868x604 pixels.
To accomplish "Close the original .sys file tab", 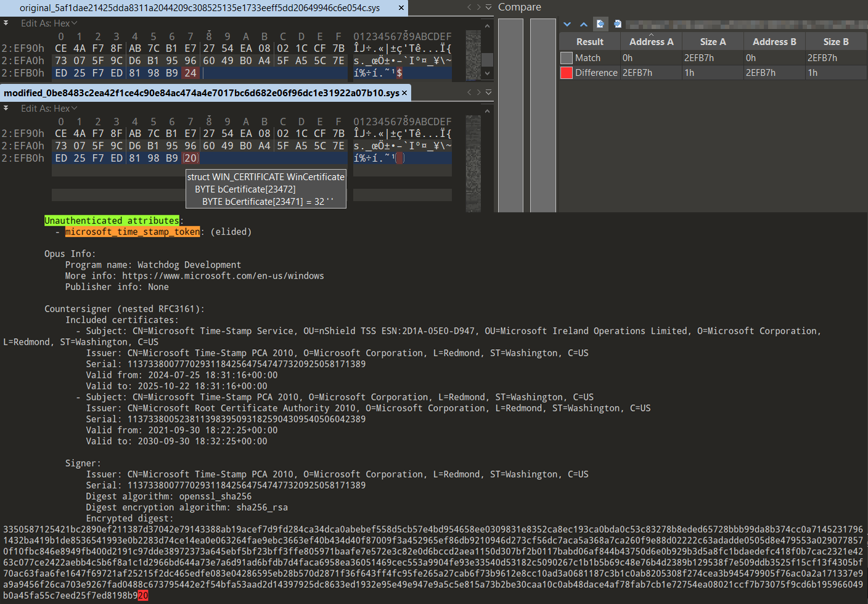I will point(401,8).
